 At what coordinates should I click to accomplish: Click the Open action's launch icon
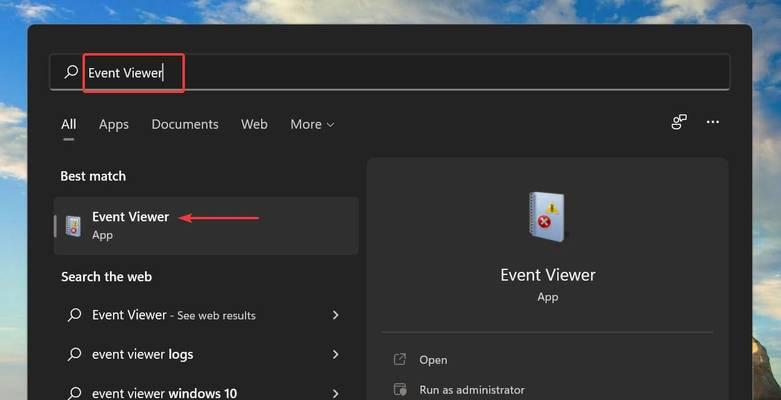[400, 359]
